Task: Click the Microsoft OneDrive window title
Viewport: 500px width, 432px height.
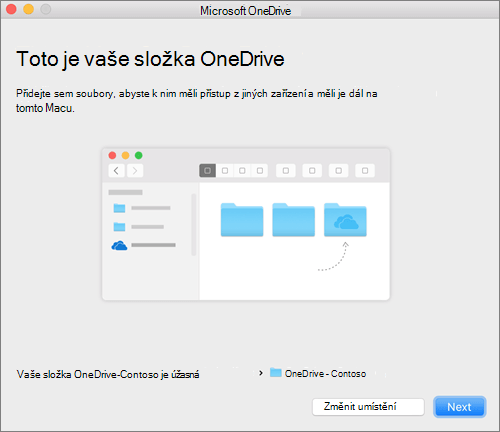Action: (x=246, y=11)
